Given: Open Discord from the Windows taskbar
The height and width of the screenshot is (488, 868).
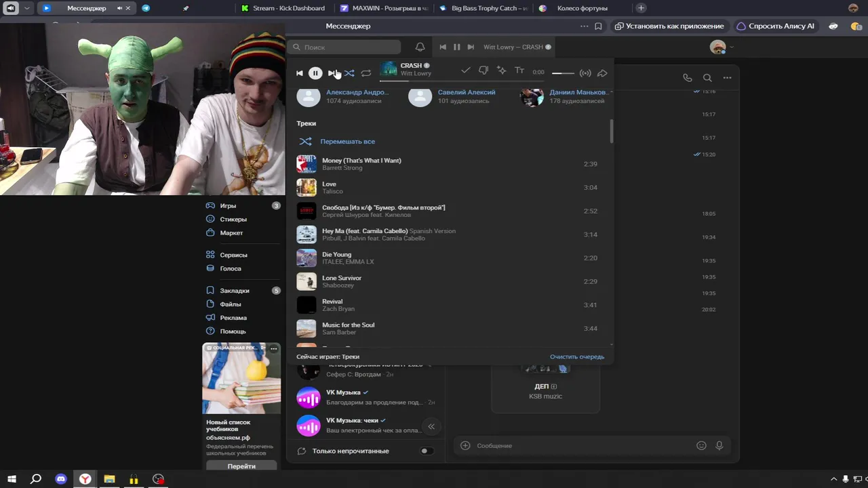Looking at the screenshot, I should coord(61,479).
